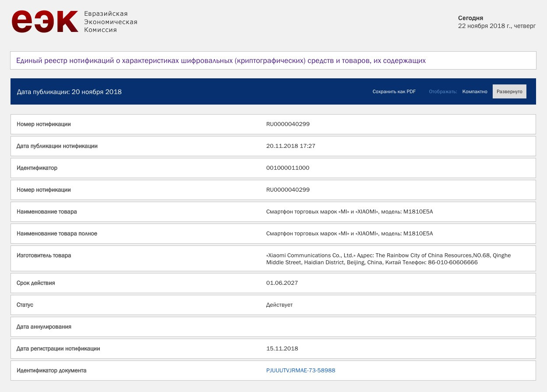Click the Статус row label
This screenshot has width=547, height=392.
25,305
